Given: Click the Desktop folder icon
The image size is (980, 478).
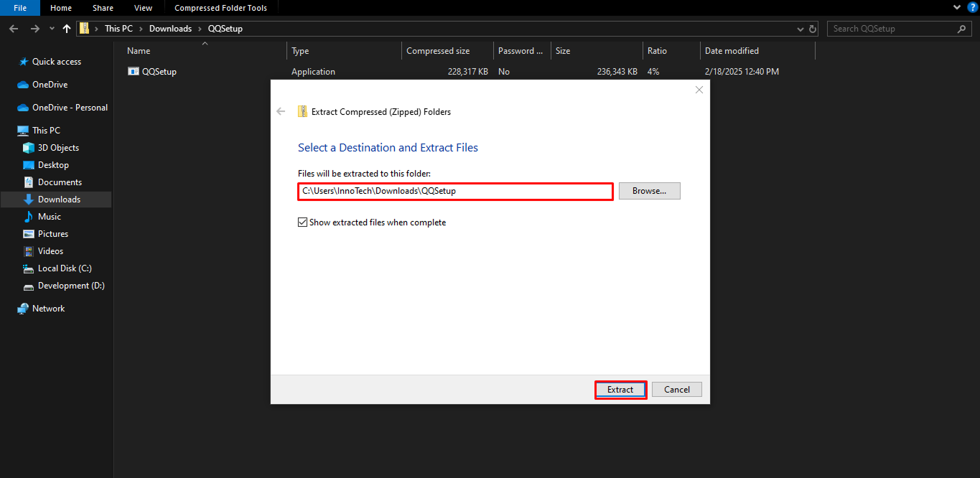Looking at the screenshot, I should (x=29, y=165).
